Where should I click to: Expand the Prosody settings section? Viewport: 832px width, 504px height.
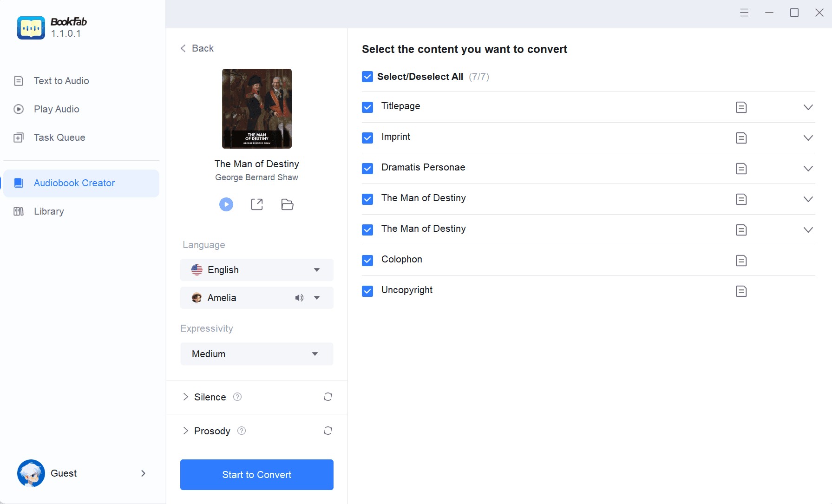pos(186,431)
